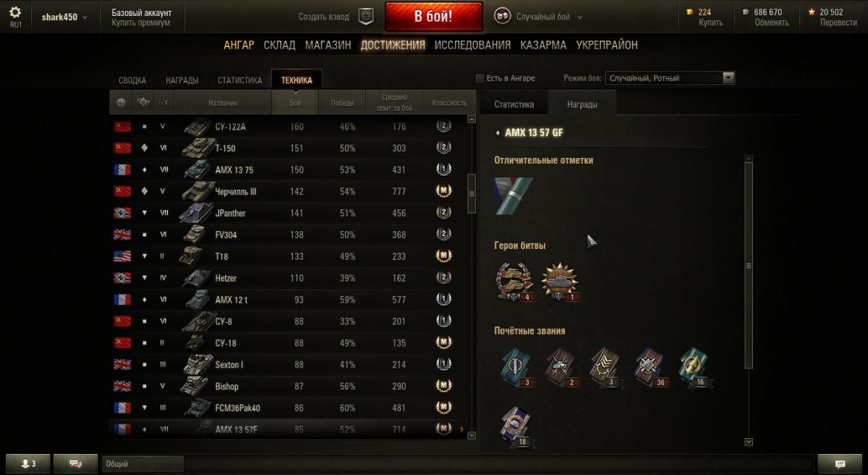Screen dimensions: 868x475
Task: Click the platoon shield icon
Action: 366,16
